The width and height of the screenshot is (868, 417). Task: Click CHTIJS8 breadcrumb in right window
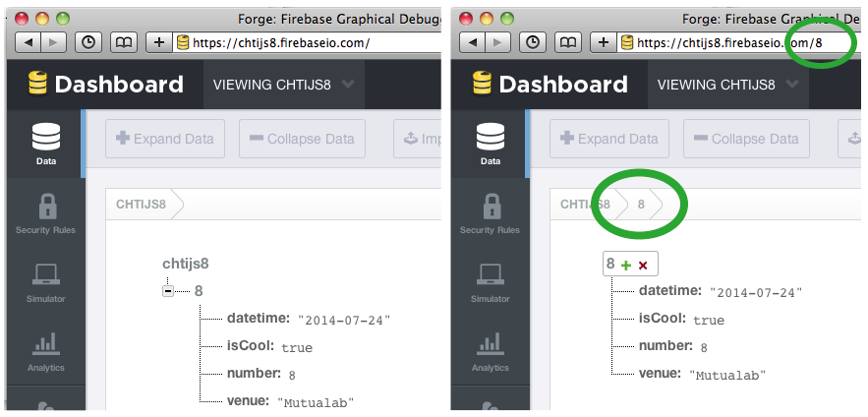[x=585, y=204]
